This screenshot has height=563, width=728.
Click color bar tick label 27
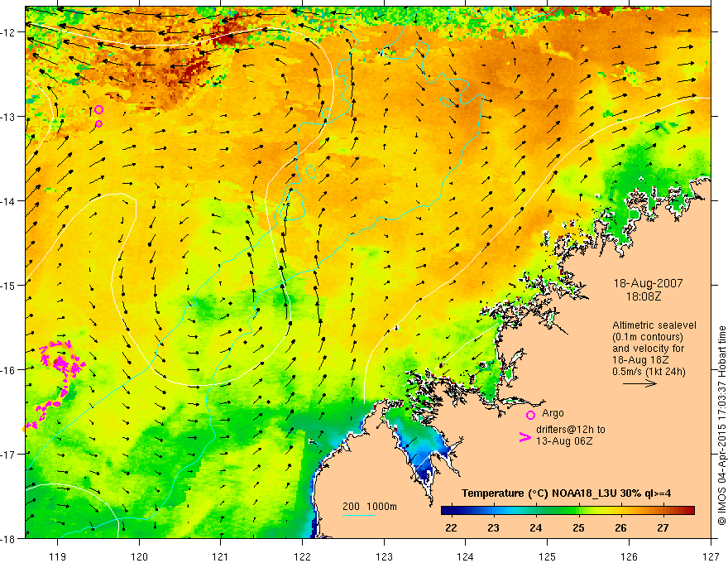click(663, 527)
